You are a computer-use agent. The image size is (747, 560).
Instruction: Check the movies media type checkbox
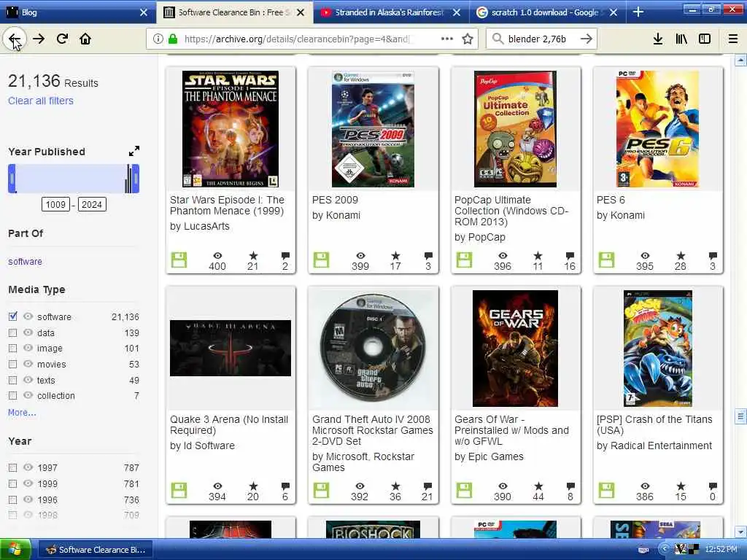pyautogui.click(x=13, y=364)
